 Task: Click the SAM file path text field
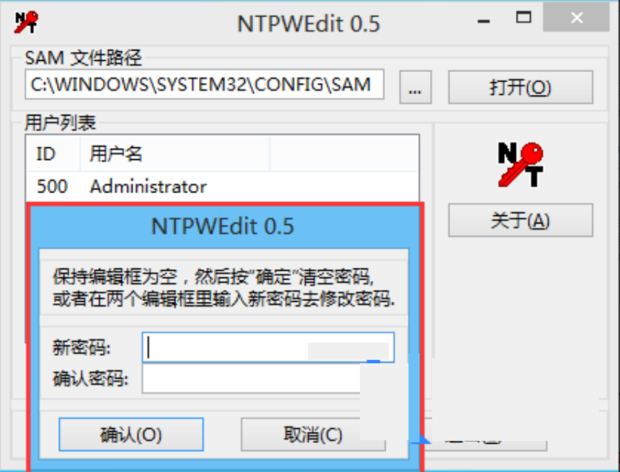coord(204,84)
